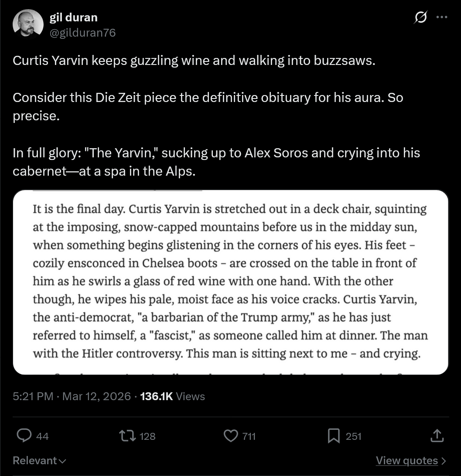This screenshot has width=461, height=476.
Task: Click the 251 bookmarks count
Action: [x=353, y=436]
